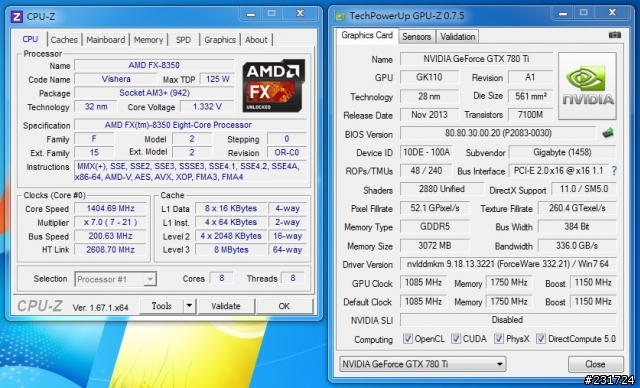
Task: Click the Code Name value Vishera
Action: (116, 79)
